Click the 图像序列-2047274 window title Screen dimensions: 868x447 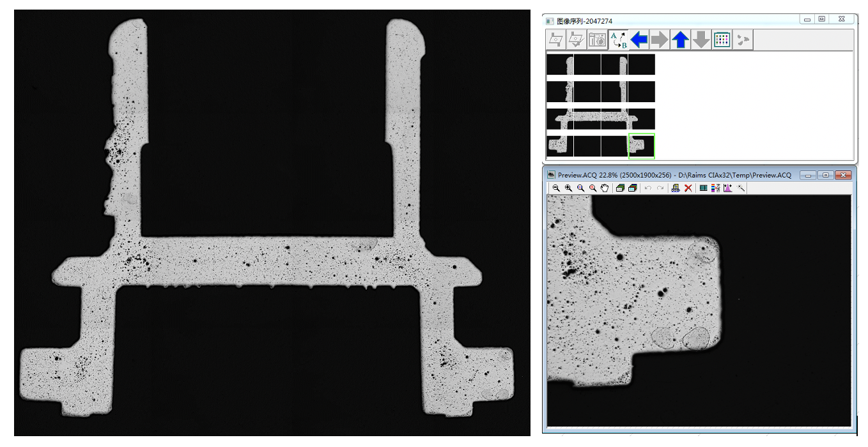584,21
